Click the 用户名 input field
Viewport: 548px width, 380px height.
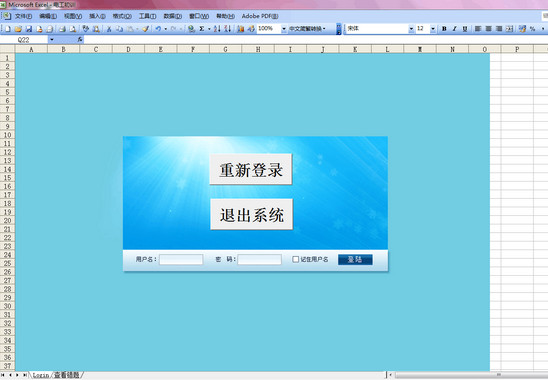click(x=181, y=259)
